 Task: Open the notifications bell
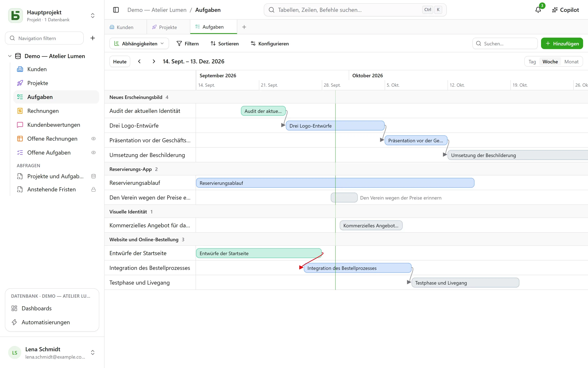(538, 10)
